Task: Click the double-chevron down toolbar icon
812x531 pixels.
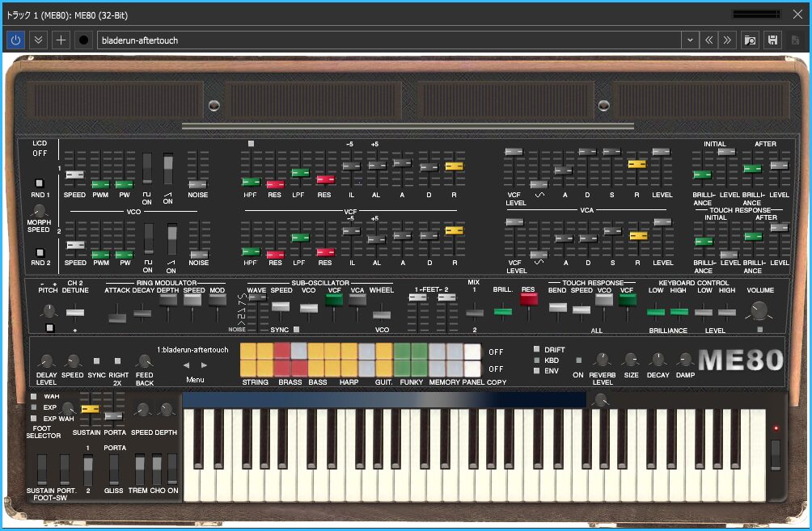Action: point(38,40)
